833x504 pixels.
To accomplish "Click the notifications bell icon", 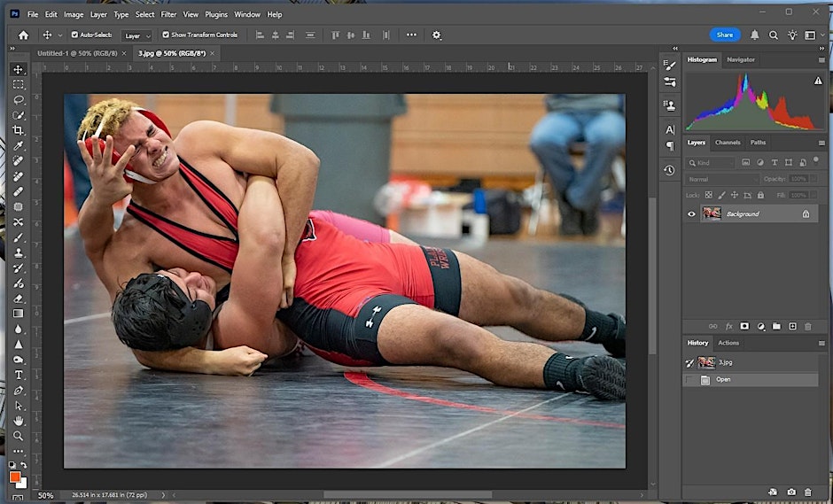I will pos(755,35).
